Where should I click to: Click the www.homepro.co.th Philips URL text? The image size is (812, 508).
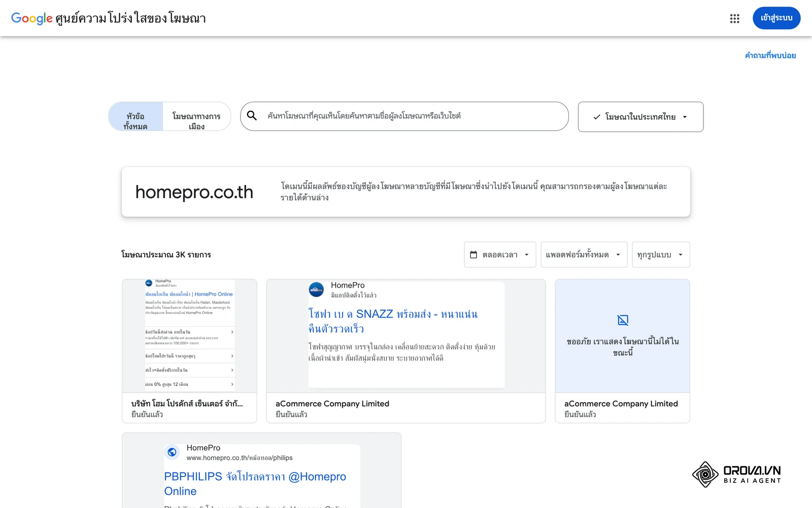tap(240, 458)
